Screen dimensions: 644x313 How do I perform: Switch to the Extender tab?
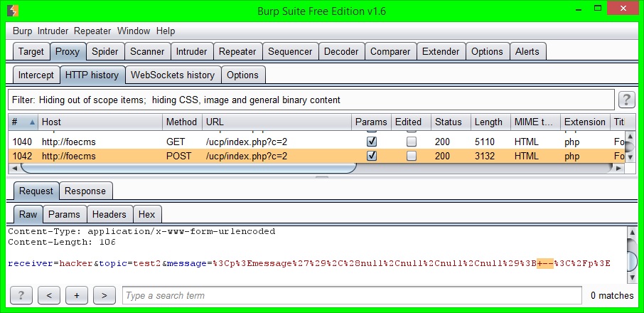(441, 52)
